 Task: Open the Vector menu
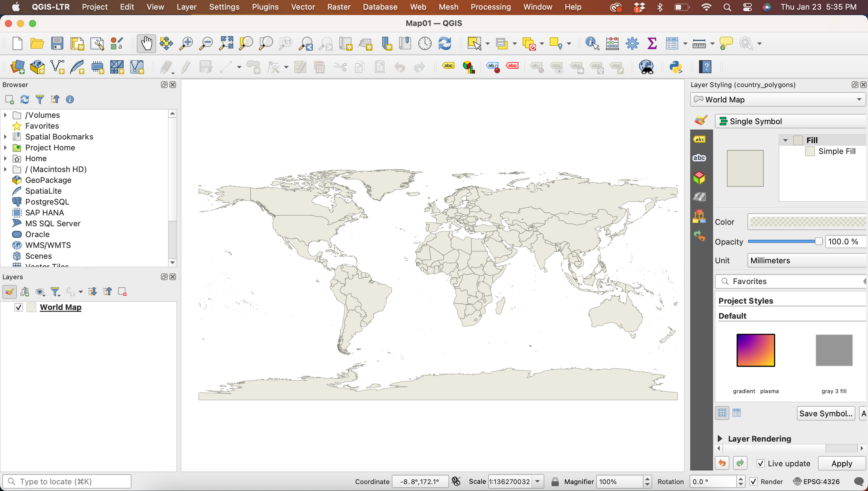[x=303, y=7]
